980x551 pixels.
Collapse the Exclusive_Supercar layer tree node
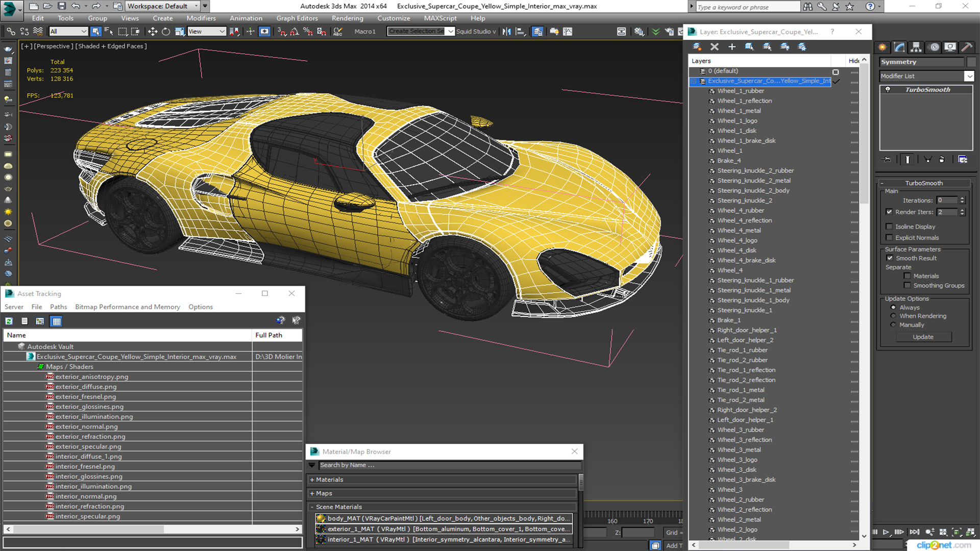(x=693, y=81)
